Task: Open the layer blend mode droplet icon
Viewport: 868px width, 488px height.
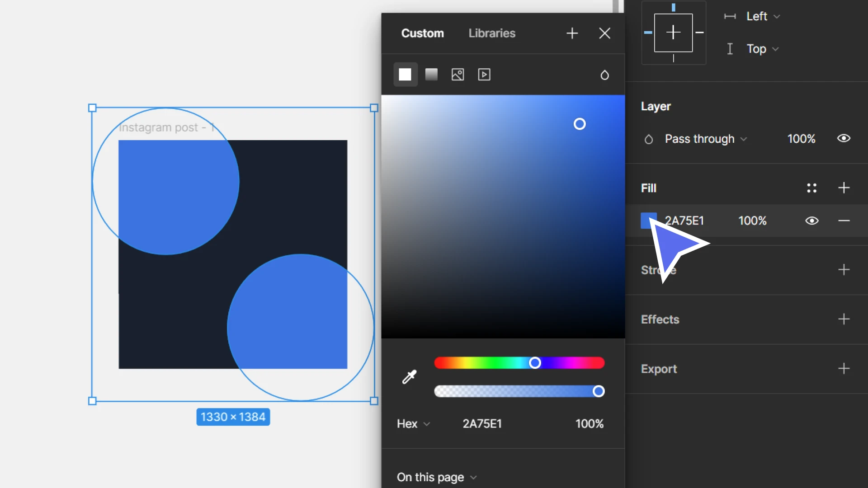Action: pos(648,139)
